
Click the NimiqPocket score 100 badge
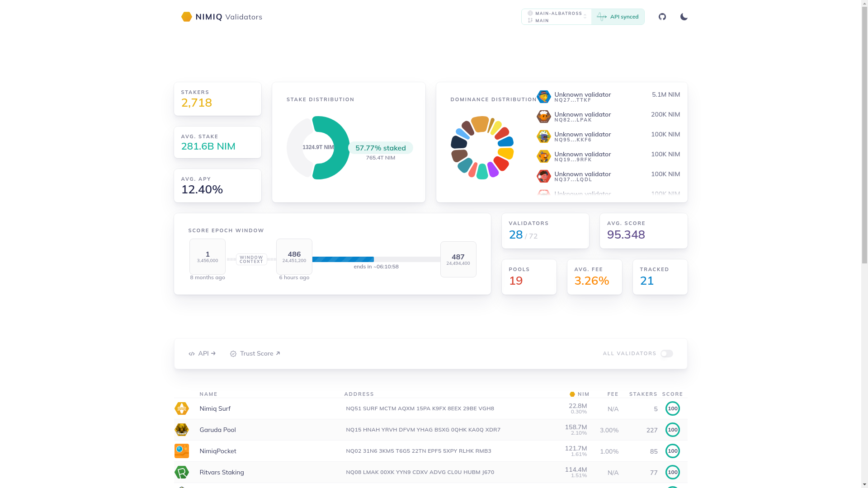pos(673,451)
